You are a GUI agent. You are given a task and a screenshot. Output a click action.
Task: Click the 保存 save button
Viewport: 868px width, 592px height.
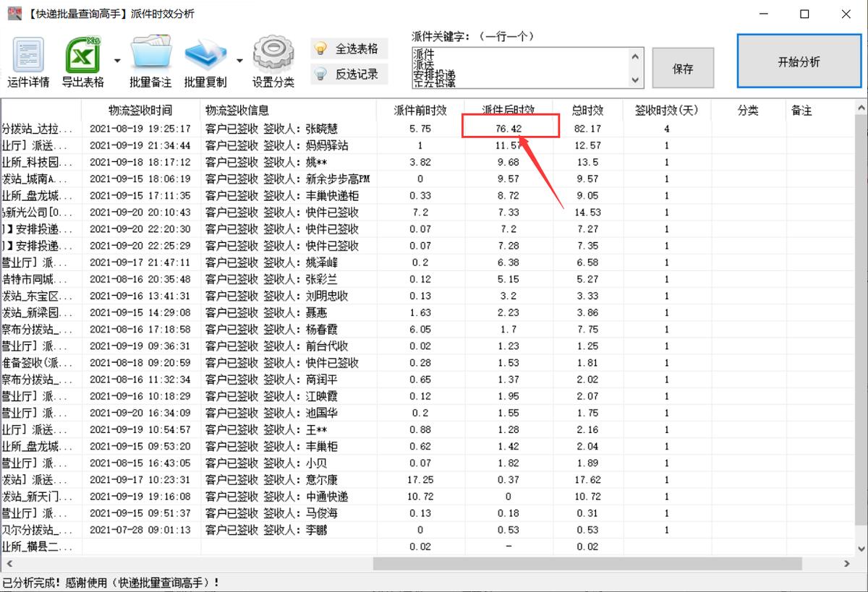683,67
